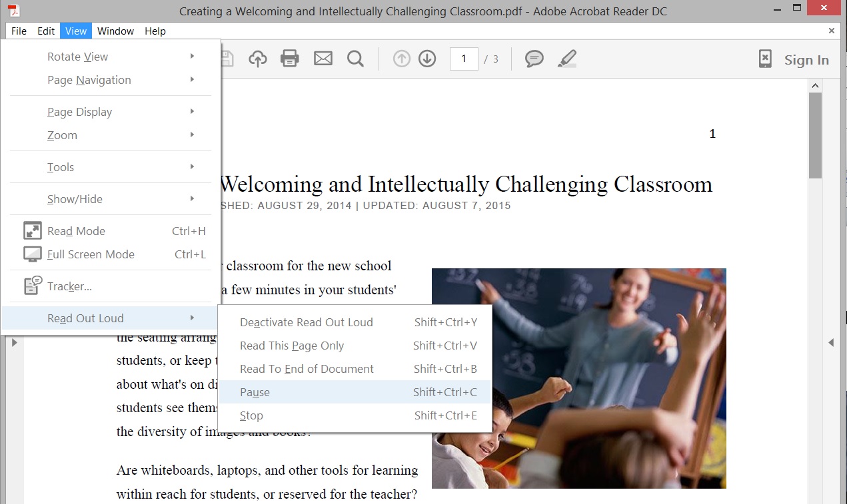This screenshot has height=504, width=847.
Task: Click the total pages "/ 3" text
Action: pos(491,59)
